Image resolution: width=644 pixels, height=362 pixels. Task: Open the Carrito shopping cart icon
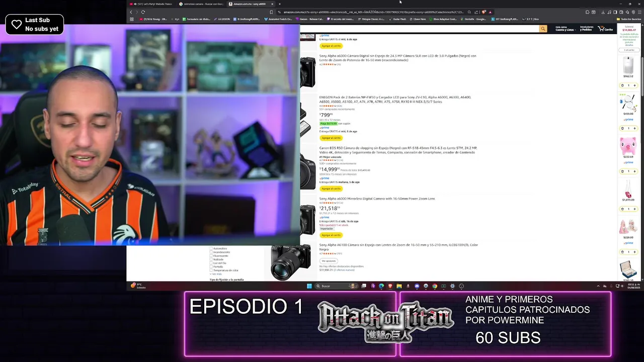[x=606, y=29]
